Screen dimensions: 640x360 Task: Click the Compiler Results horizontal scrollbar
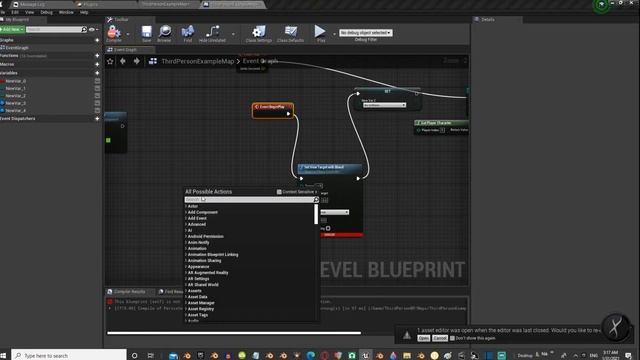pyautogui.click(x=234, y=333)
